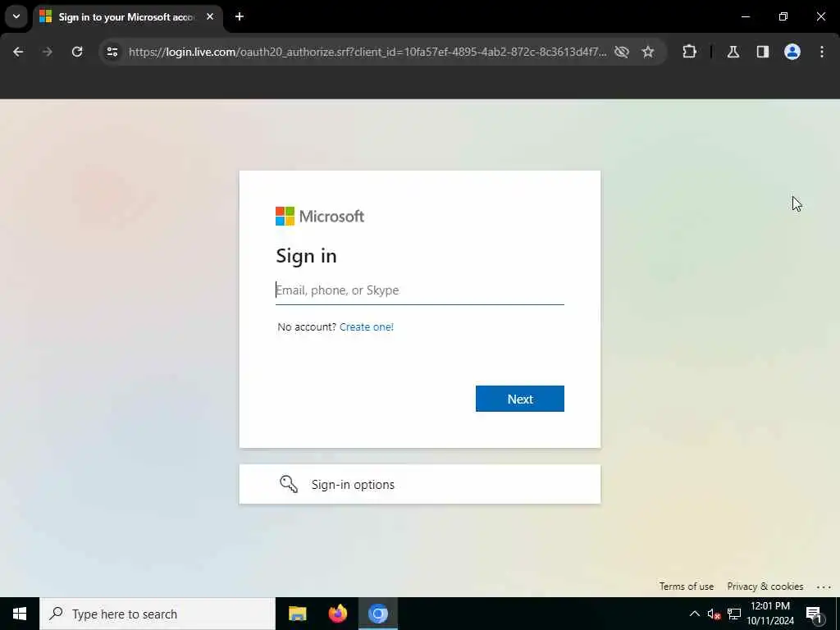Focus the Email, phone, or Skype field
This screenshot has width=840, height=630.
tap(419, 290)
